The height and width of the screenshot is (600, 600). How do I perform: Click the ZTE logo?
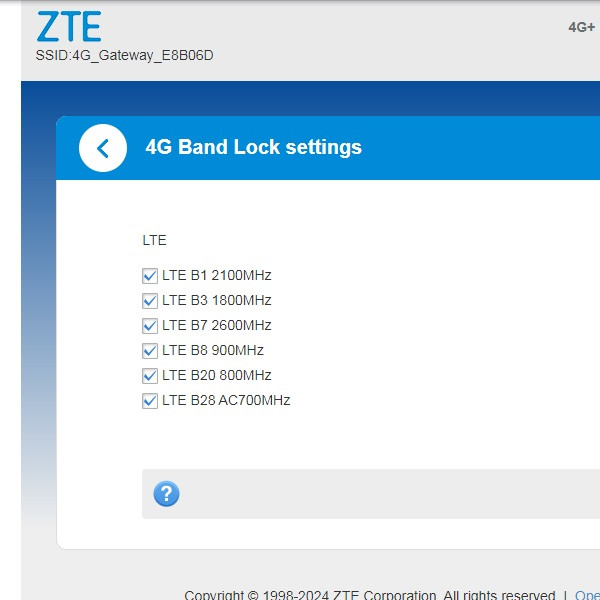pos(68,27)
